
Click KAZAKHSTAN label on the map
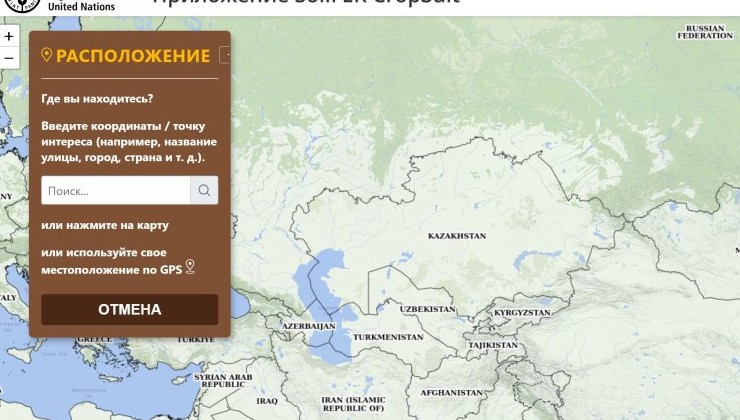456,236
